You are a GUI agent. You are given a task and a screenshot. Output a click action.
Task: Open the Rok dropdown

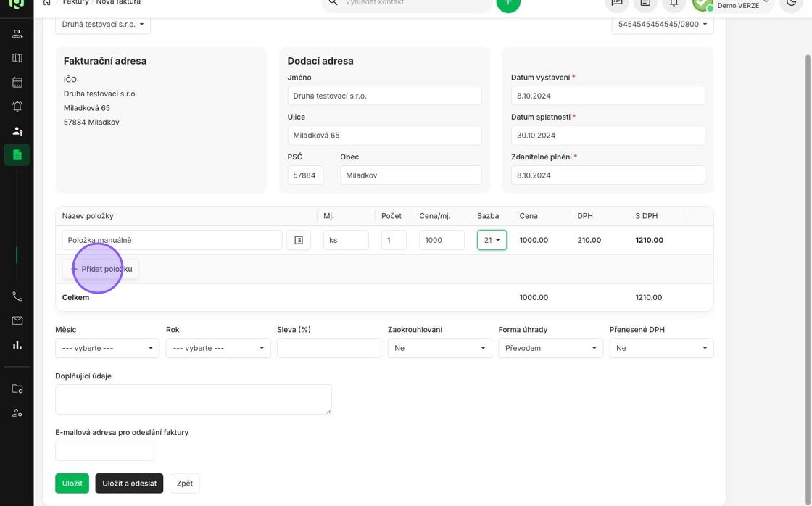pos(218,348)
